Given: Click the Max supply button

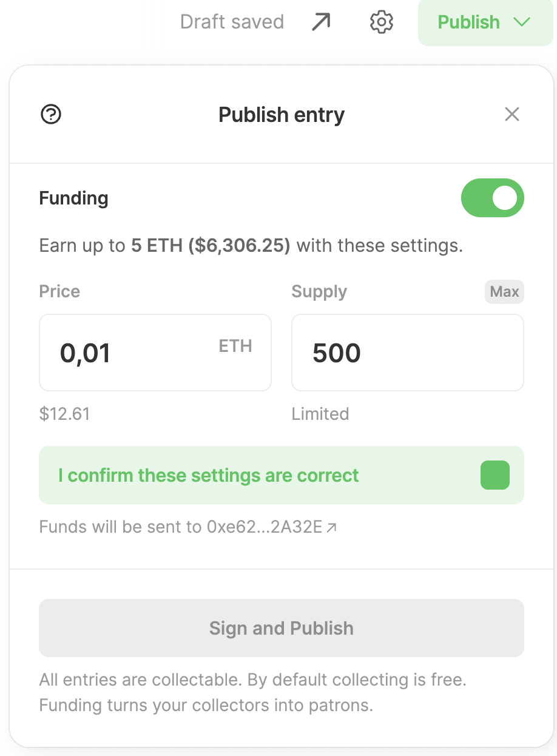Looking at the screenshot, I should pos(504,292).
